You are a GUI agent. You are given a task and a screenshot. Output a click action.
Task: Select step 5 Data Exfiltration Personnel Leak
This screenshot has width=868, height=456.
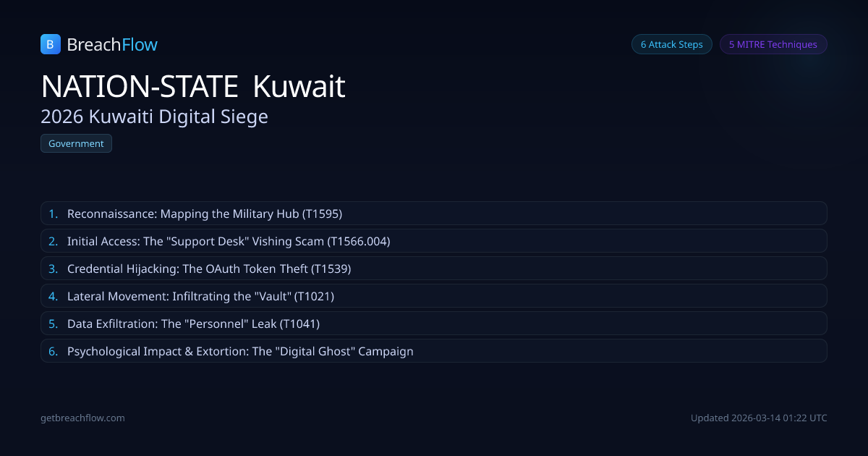193,324
